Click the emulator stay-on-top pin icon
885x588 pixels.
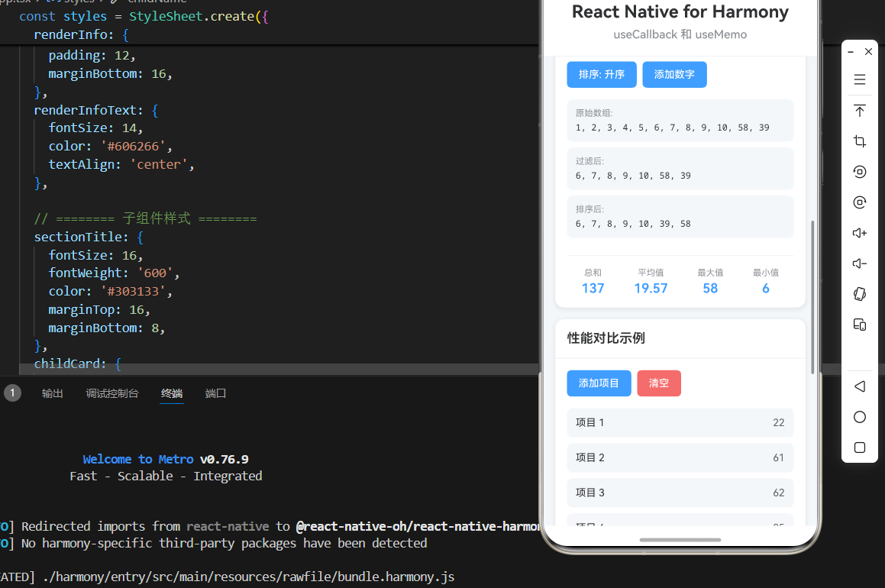tap(859, 111)
